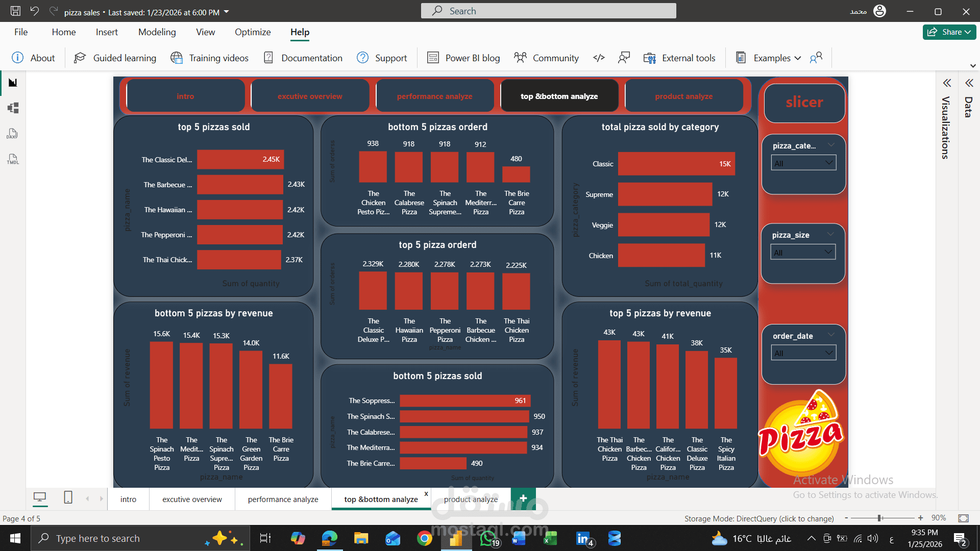Image resolution: width=980 pixels, height=551 pixels.
Task: Click the product analyze navigation button
Action: tap(683, 96)
